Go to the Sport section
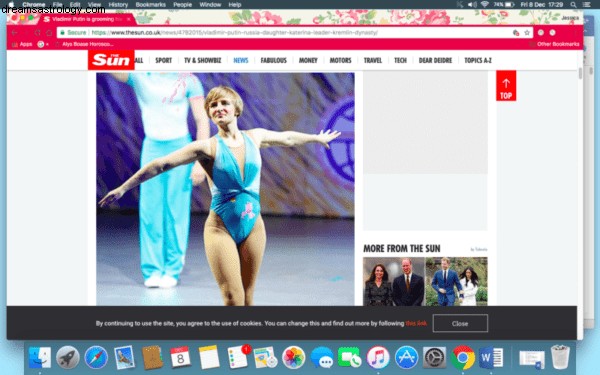Screen dimensions: 600x375 (x=163, y=60)
